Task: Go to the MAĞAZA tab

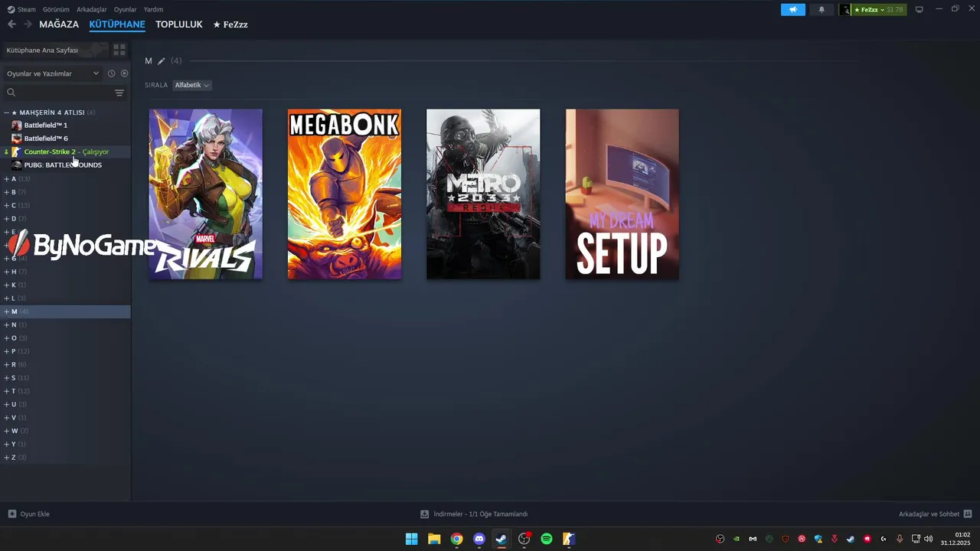Action: (59, 24)
